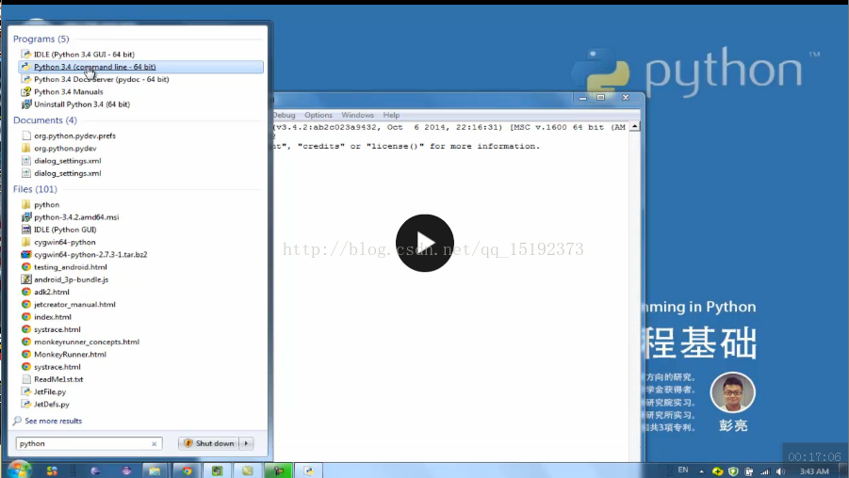849x478 pixels.
Task: Click Python IDLE taskbar button
Action: tap(309, 470)
